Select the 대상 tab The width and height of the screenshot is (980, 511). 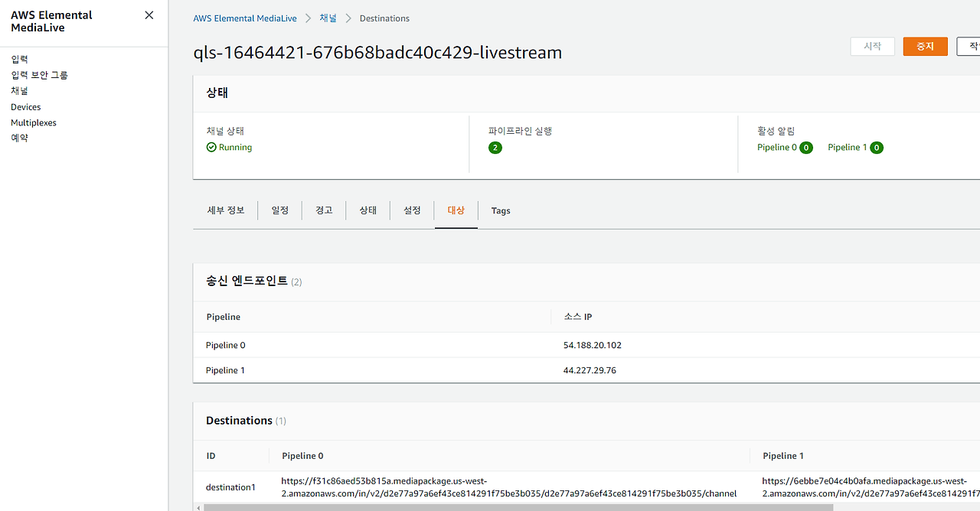pos(456,210)
